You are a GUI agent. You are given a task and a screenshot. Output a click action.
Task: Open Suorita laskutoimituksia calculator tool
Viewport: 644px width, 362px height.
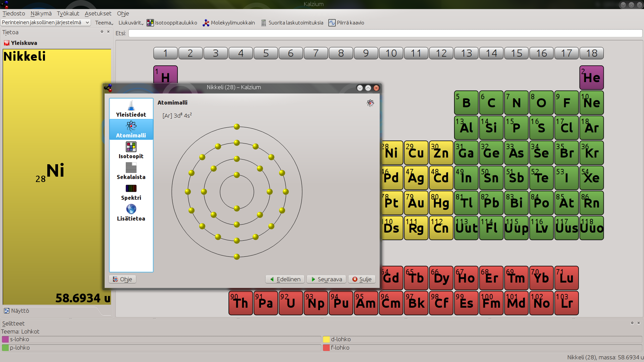(x=292, y=23)
